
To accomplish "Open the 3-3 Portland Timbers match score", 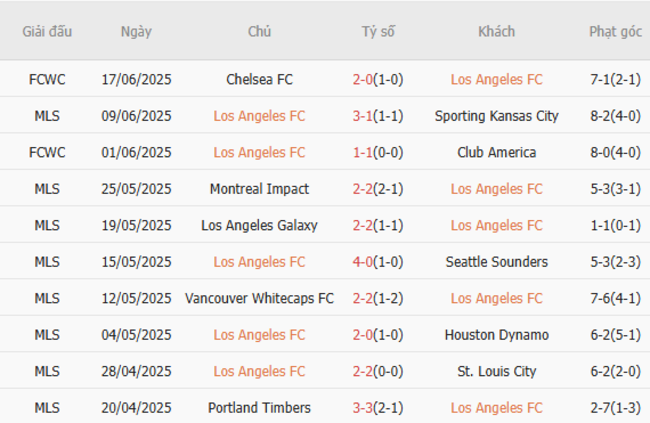I will [363, 408].
